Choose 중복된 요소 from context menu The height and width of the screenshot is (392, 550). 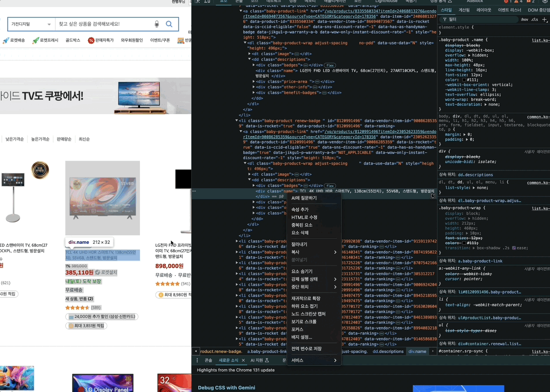click(x=314, y=225)
